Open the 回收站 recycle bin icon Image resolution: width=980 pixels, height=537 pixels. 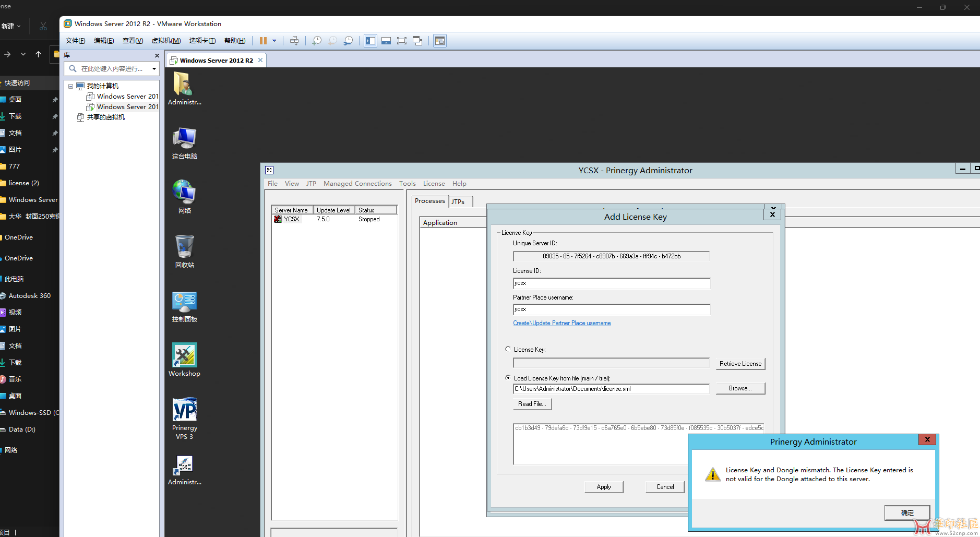pos(184,251)
